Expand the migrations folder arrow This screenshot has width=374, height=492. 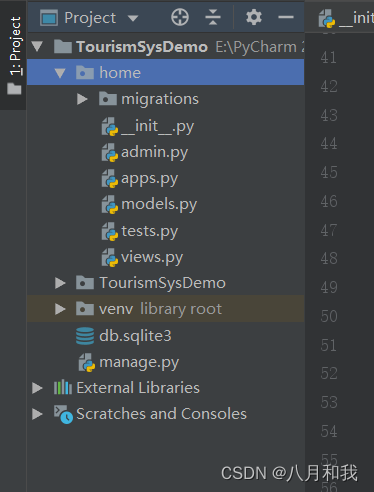click(x=82, y=99)
